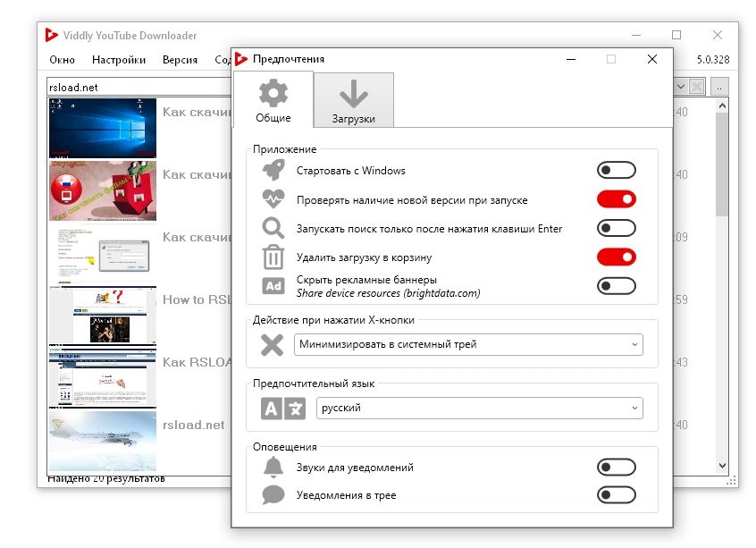
Task: Open the Версия menu
Action: [180, 60]
